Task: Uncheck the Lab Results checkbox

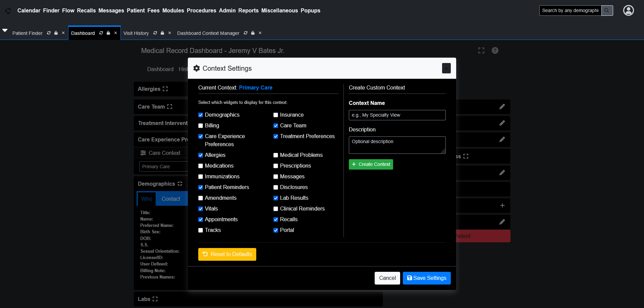Action: click(276, 198)
